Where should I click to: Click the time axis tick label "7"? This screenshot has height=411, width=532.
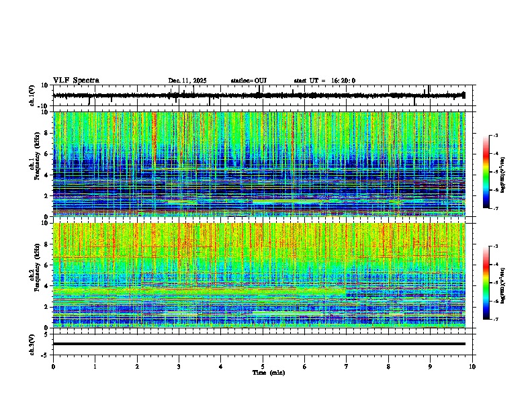[347, 367]
